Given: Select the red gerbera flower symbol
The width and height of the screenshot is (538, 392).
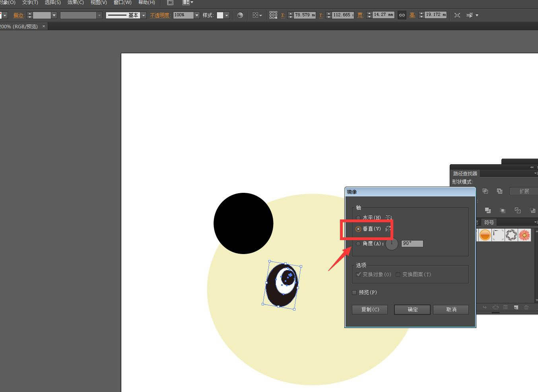Looking at the screenshot, I should pyautogui.click(x=524, y=235).
